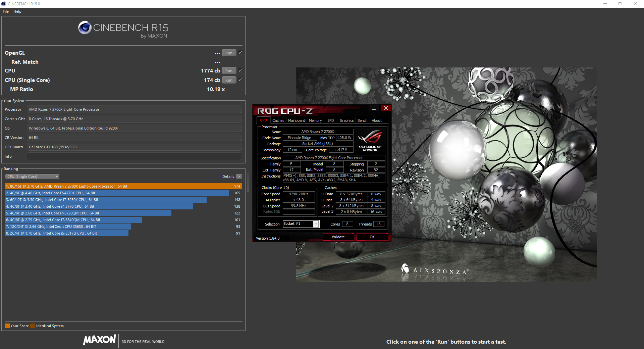
Task: Click the orange Your Score color swatch
Action: (7, 326)
